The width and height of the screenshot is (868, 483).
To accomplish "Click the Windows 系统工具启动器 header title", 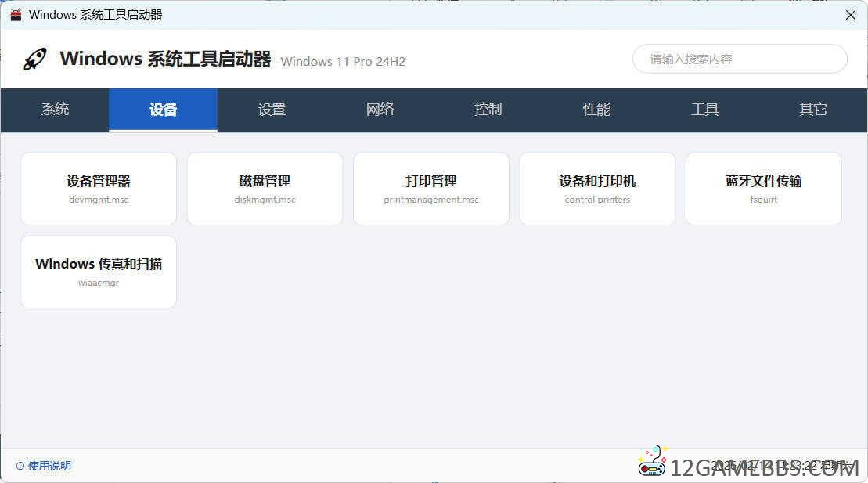I will click(165, 59).
